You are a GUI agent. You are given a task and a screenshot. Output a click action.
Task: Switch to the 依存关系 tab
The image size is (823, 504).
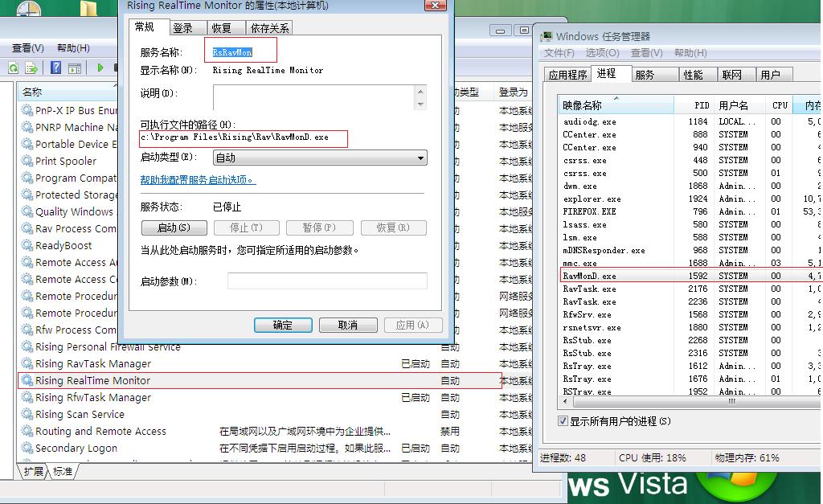(x=269, y=28)
